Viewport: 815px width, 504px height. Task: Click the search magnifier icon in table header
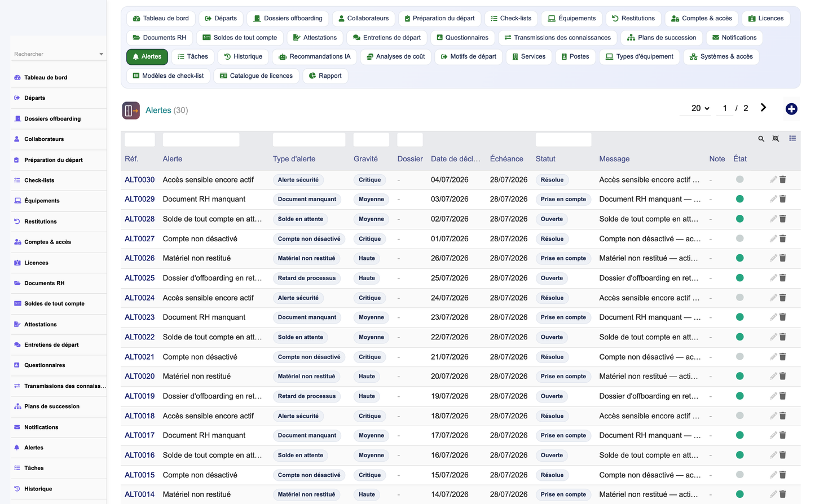[x=761, y=139]
